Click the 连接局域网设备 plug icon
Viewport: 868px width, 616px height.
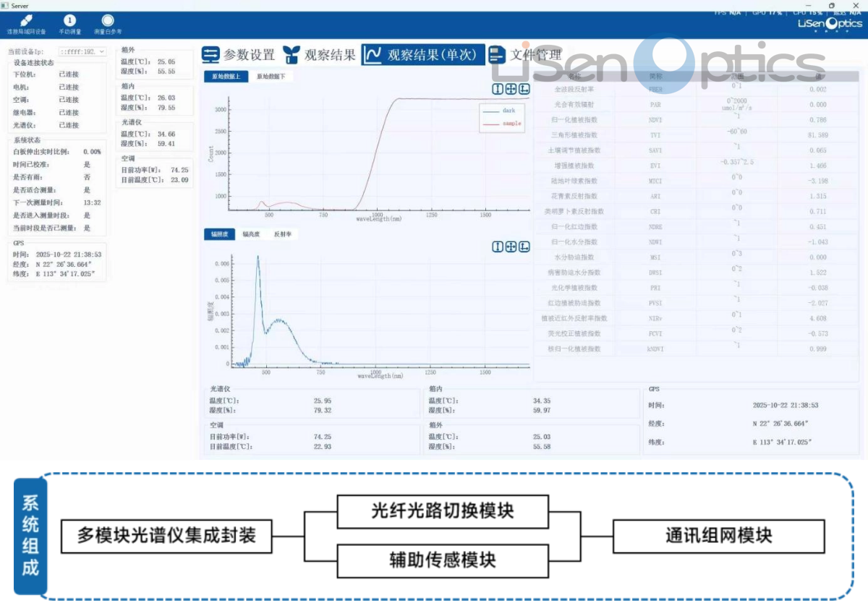point(26,21)
